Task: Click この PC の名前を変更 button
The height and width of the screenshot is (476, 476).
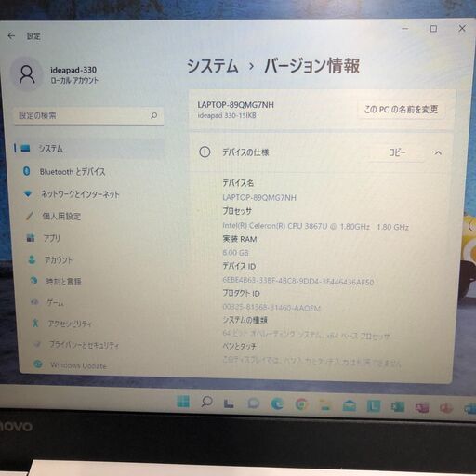Action: 401,109
